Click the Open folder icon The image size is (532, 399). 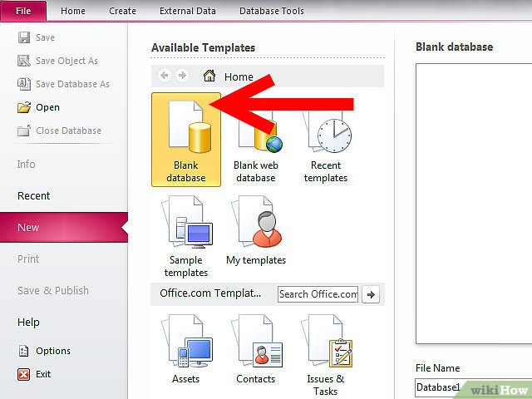[x=24, y=107]
